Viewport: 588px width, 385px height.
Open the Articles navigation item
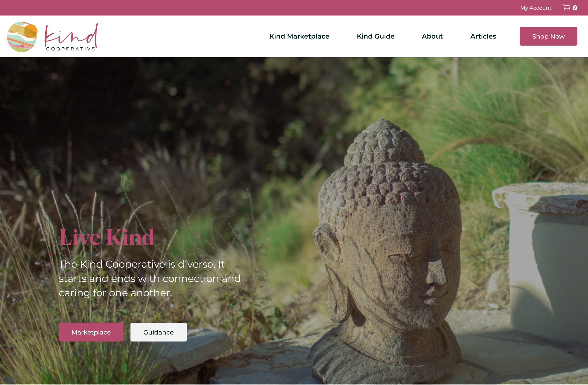[483, 36]
